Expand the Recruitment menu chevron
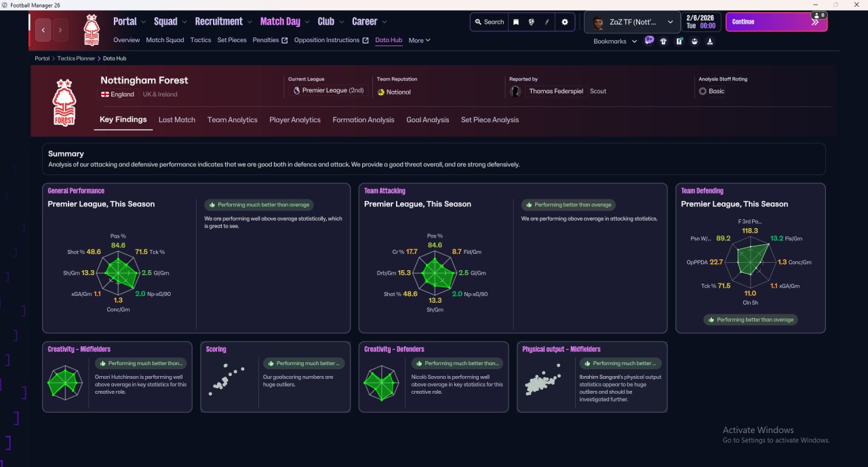Image resolution: width=868 pixels, height=467 pixels. coord(250,22)
